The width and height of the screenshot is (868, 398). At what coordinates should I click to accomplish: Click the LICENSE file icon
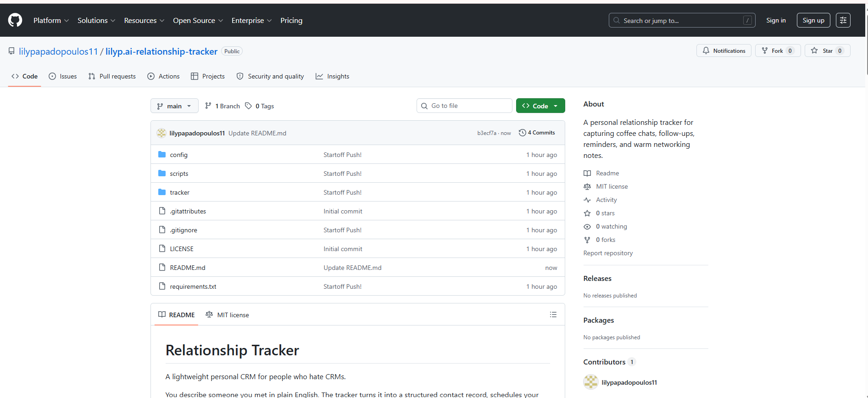(x=162, y=248)
